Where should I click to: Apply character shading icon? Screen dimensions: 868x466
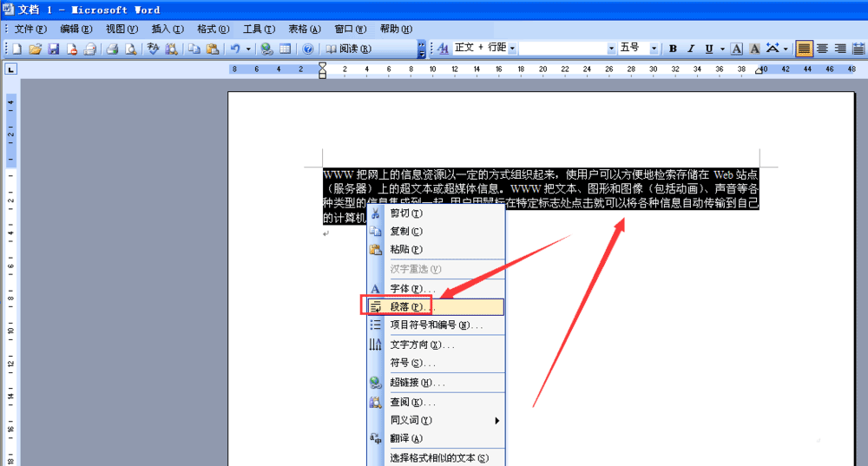[754, 49]
